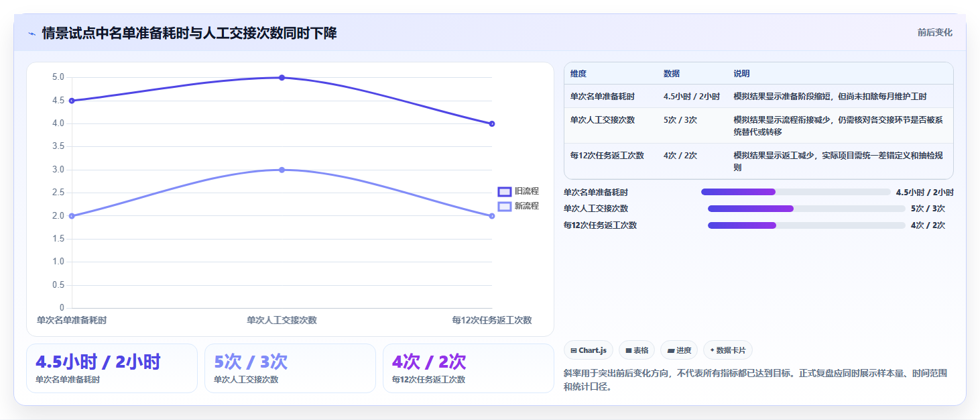Click the 进度 tag pill
The width and height of the screenshot is (980, 420).
679,350
